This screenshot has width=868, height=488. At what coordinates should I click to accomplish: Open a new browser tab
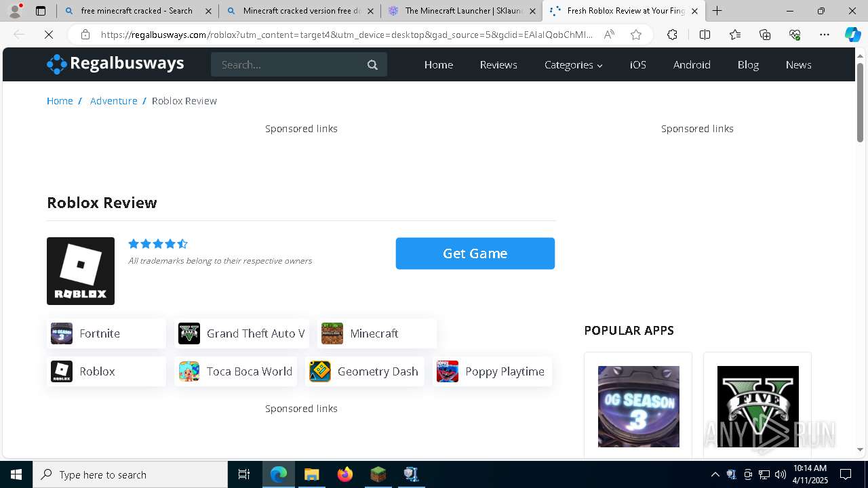click(717, 11)
